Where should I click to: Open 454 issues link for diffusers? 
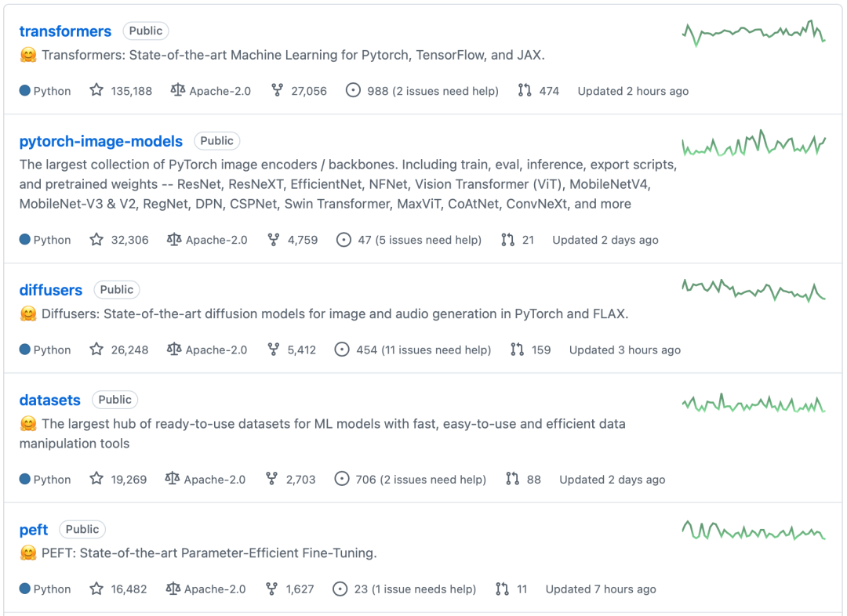pyautogui.click(x=423, y=350)
